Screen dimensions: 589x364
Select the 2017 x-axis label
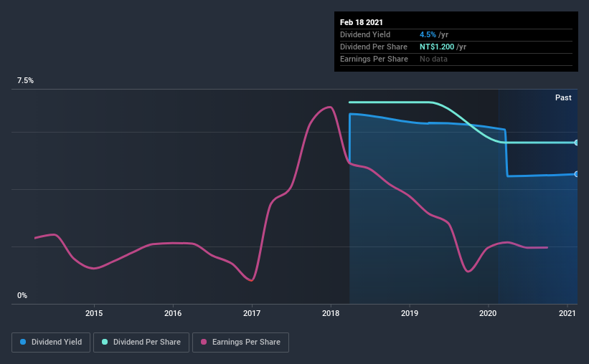click(252, 313)
